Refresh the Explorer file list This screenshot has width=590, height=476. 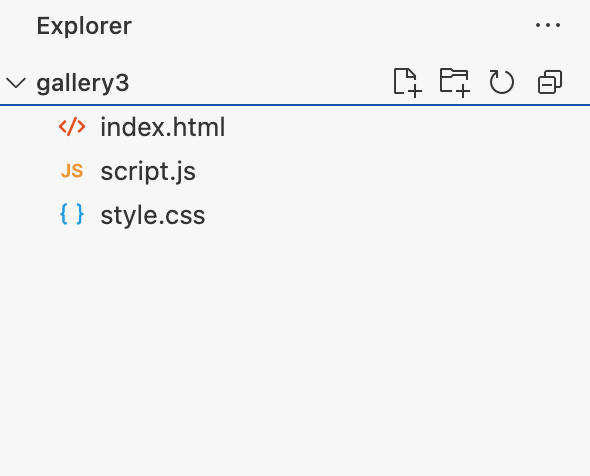coord(502,82)
